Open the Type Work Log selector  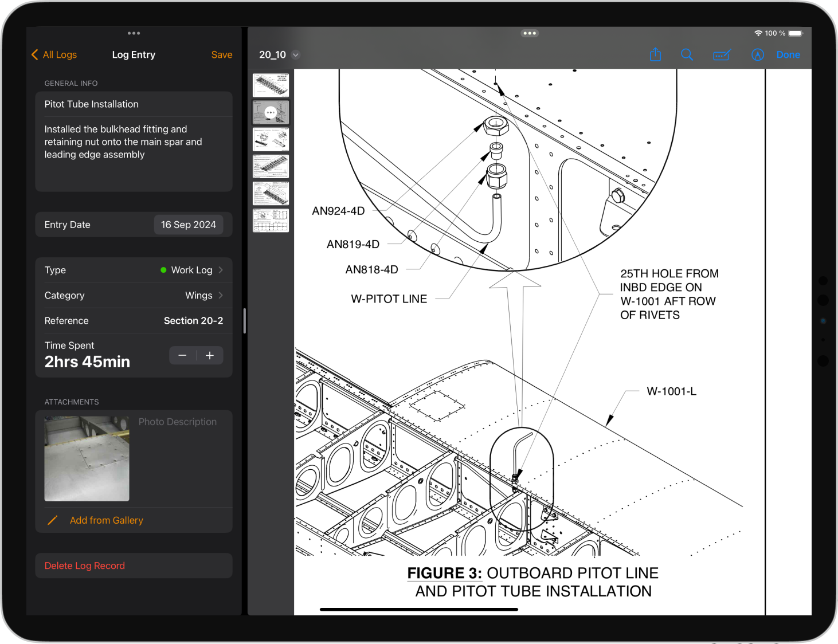(x=134, y=270)
